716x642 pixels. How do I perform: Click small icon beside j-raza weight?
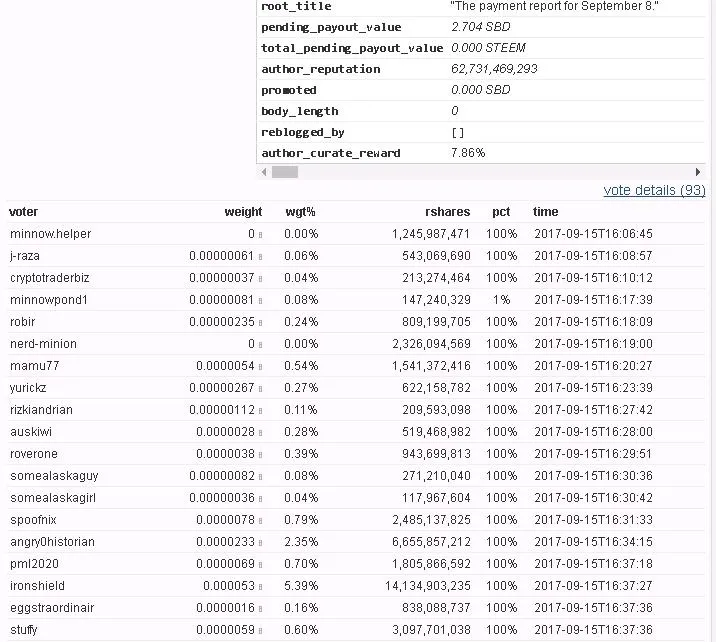point(260,257)
